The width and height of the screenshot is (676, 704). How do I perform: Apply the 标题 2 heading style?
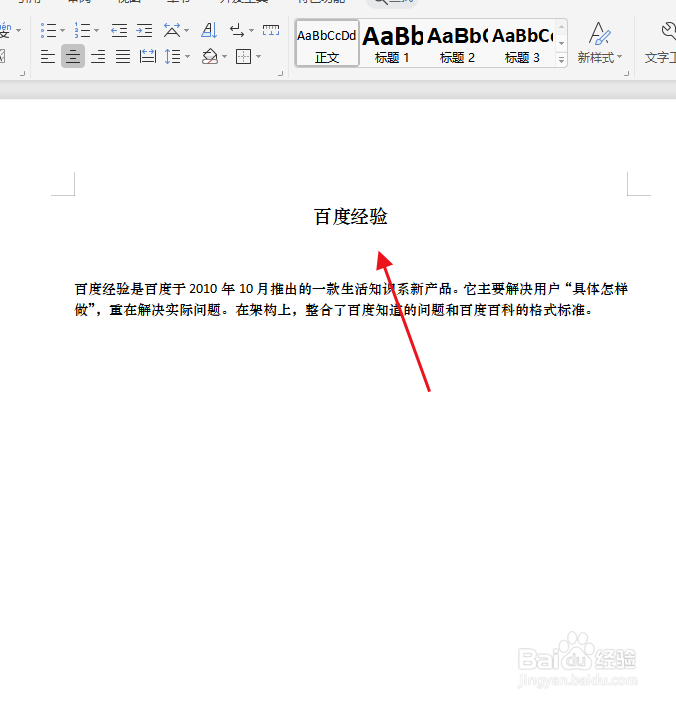[x=457, y=43]
